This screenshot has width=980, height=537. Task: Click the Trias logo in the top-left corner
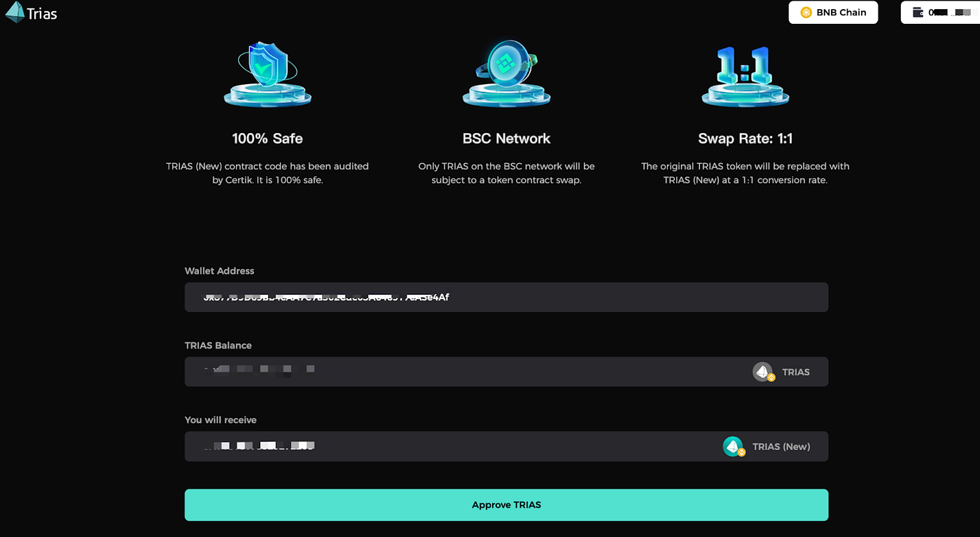click(x=29, y=12)
